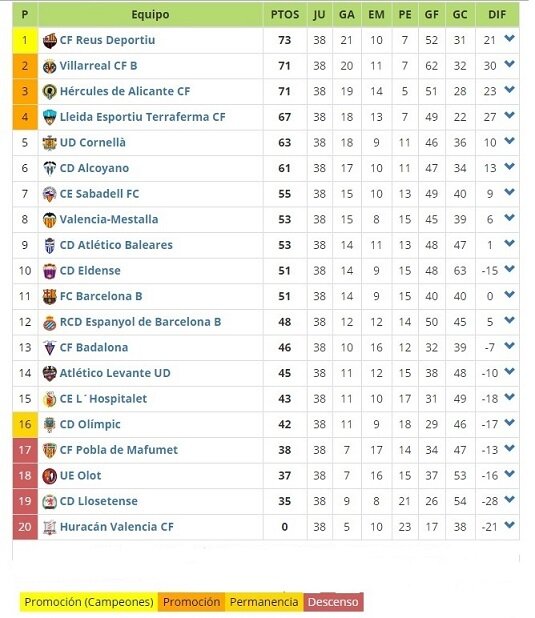535x618 pixels.
Task: Click the Atlético Levante UD crest icon
Action: (49, 373)
